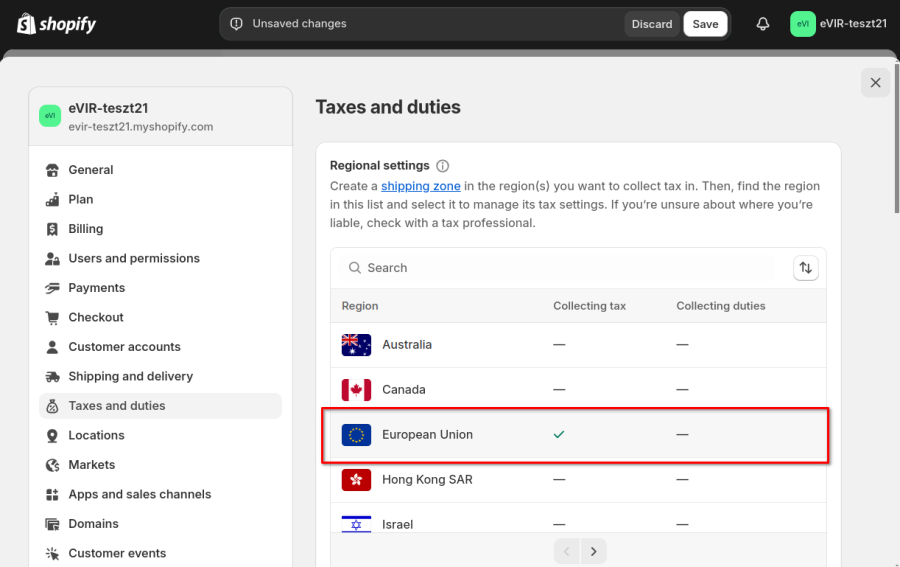Go to next page of regions
This screenshot has width=900, height=567.
[593, 552]
